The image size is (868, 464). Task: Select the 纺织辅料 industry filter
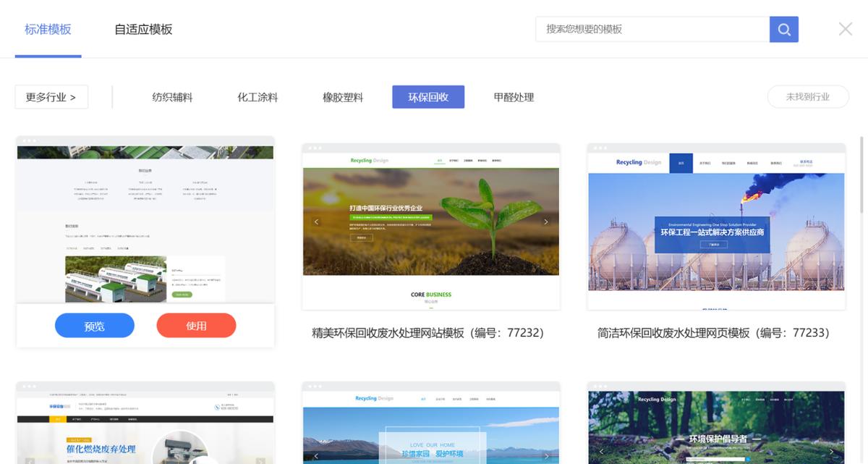(172, 96)
